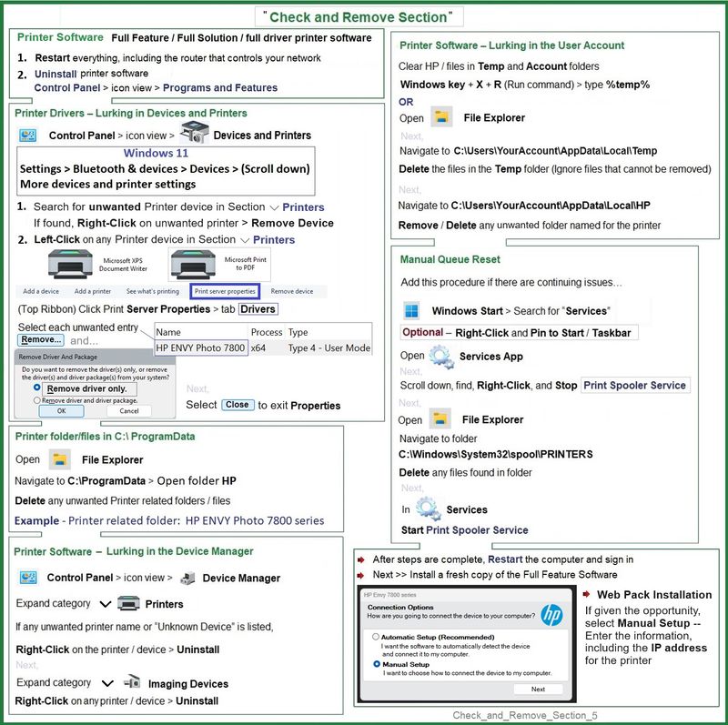The width and height of the screenshot is (728, 725).
Task: Click Add a printer in the ribbon
Action: [x=93, y=291]
